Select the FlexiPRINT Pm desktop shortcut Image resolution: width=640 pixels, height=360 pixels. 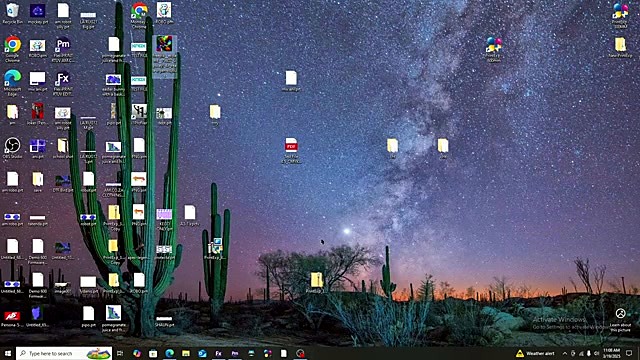(62, 48)
